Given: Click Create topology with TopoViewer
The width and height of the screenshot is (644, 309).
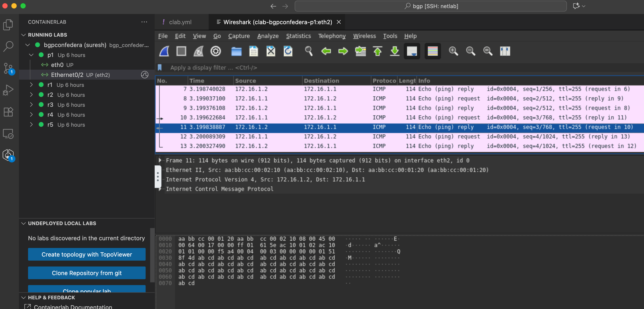Looking at the screenshot, I should [87, 255].
